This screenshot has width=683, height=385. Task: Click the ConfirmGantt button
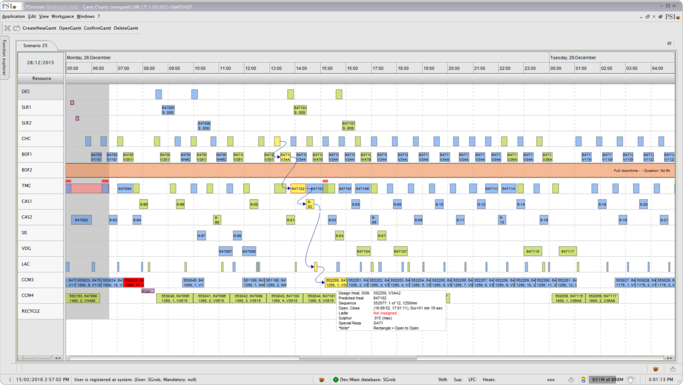point(97,28)
